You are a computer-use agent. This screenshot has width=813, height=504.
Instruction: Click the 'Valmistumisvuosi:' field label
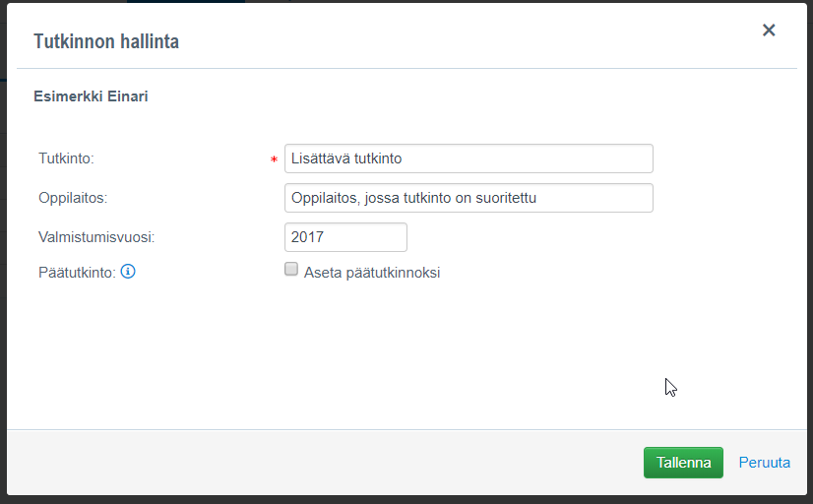(97, 237)
